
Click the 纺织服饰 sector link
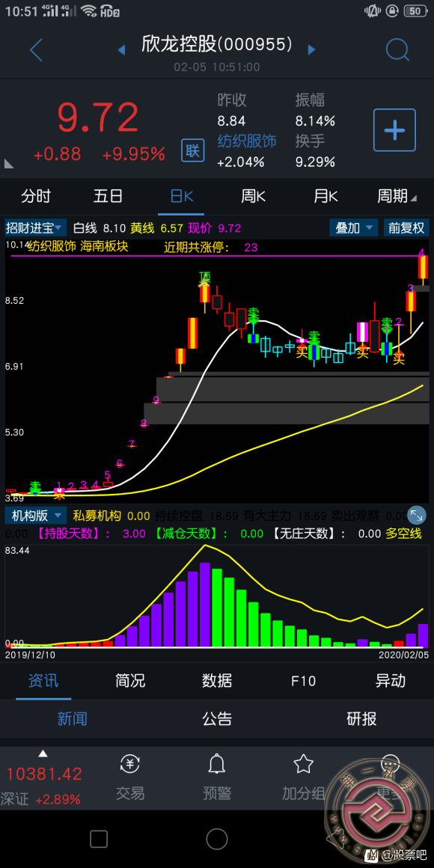[x=246, y=141]
